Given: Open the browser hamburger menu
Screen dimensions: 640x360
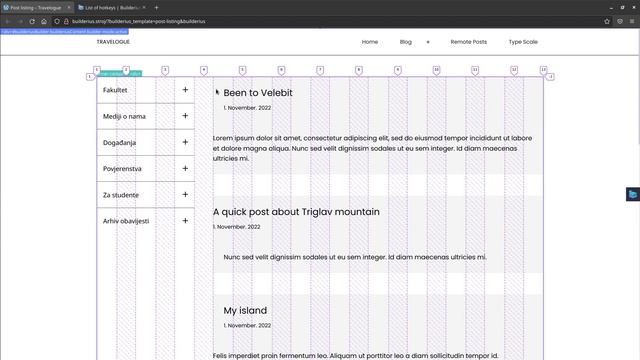Looking at the screenshot, I should (632, 21).
